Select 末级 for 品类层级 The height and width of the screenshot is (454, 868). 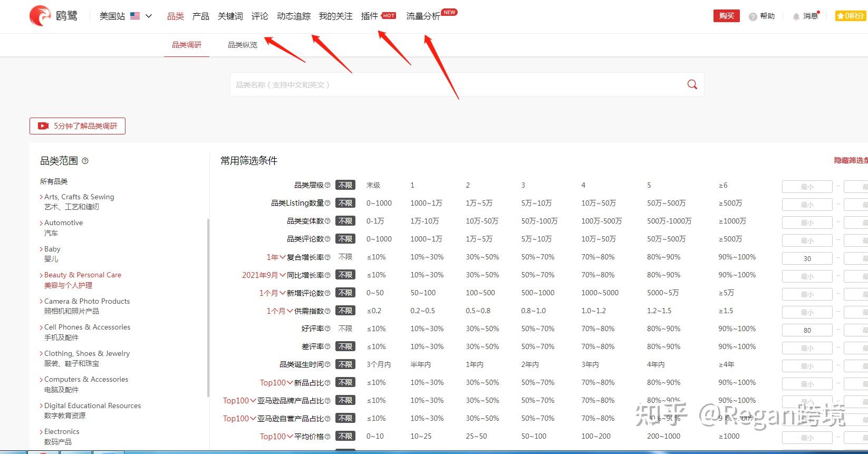pos(373,185)
